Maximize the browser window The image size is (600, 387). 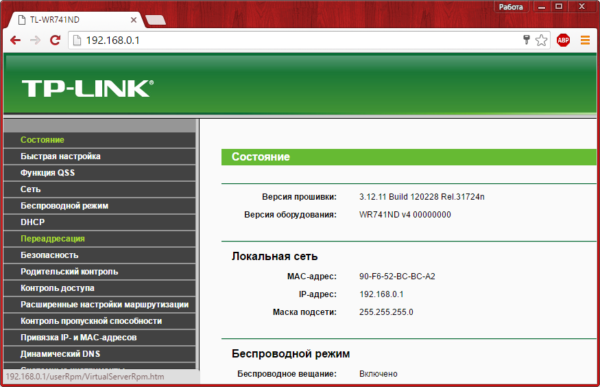click(x=559, y=7)
